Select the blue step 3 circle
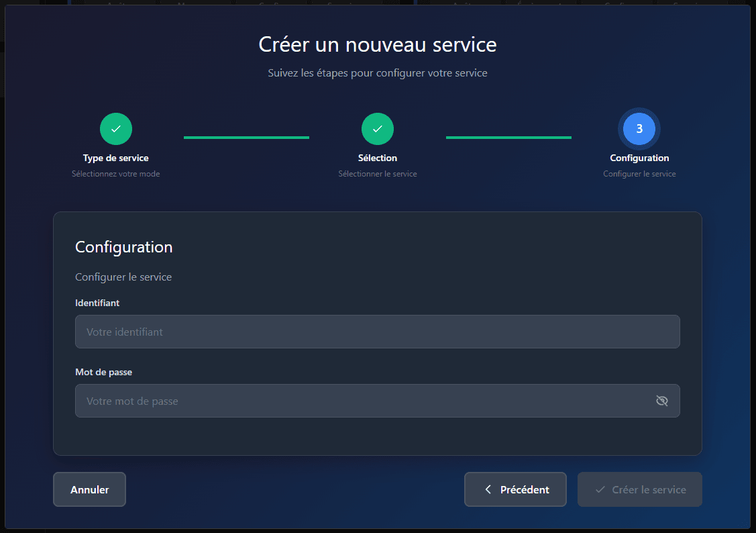The image size is (756, 533). pos(639,129)
